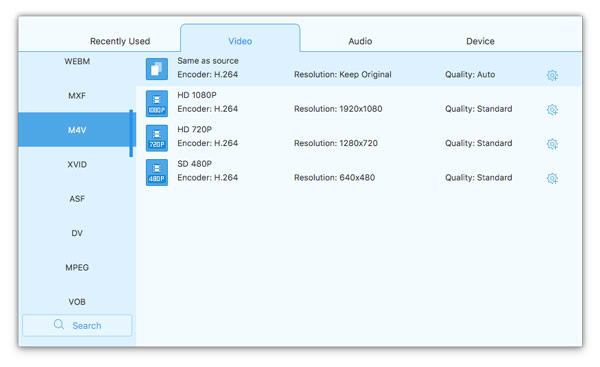The height and width of the screenshot is (367, 600).
Task: Select ASF format in sidebar
Action: [x=77, y=199]
